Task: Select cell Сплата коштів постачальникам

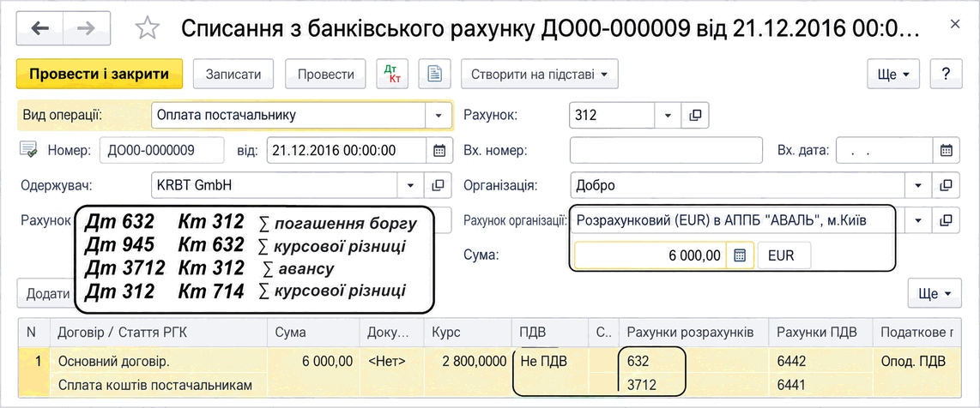Action: pyautogui.click(x=159, y=385)
